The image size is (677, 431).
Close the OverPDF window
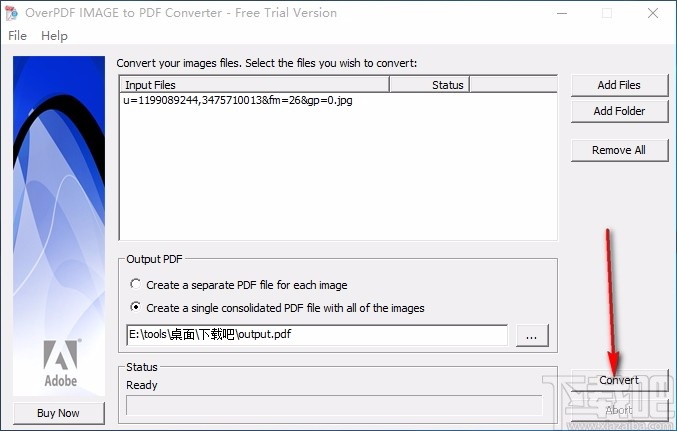(x=652, y=13)
